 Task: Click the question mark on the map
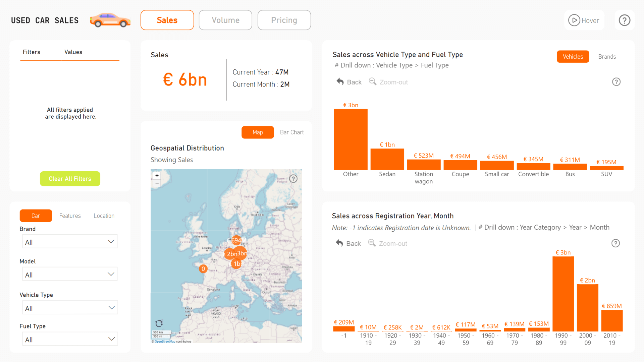tap(293, 179)
